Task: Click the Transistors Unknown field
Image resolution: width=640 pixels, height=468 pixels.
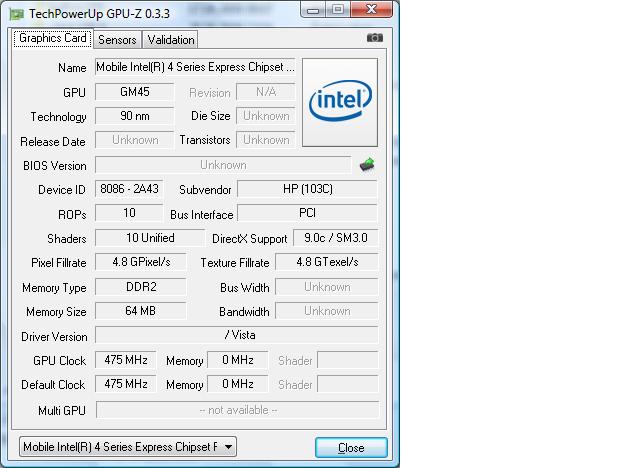Action: coord(266,140)
